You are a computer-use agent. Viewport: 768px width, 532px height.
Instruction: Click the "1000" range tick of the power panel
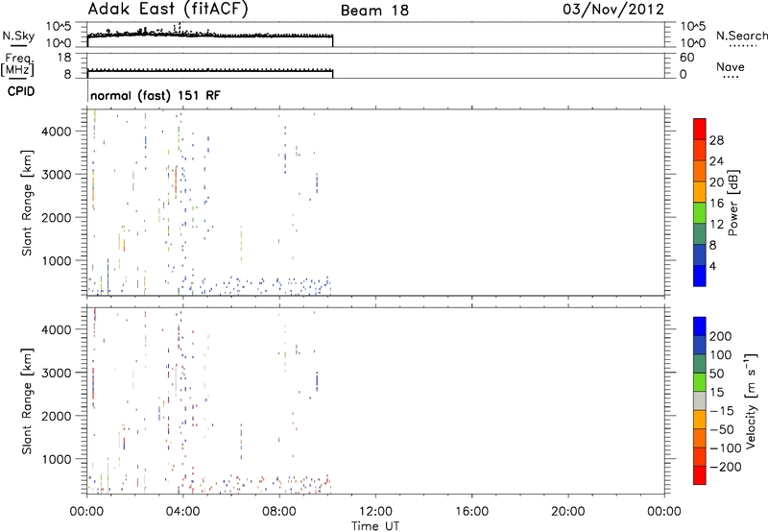click(x=57, y=261)
